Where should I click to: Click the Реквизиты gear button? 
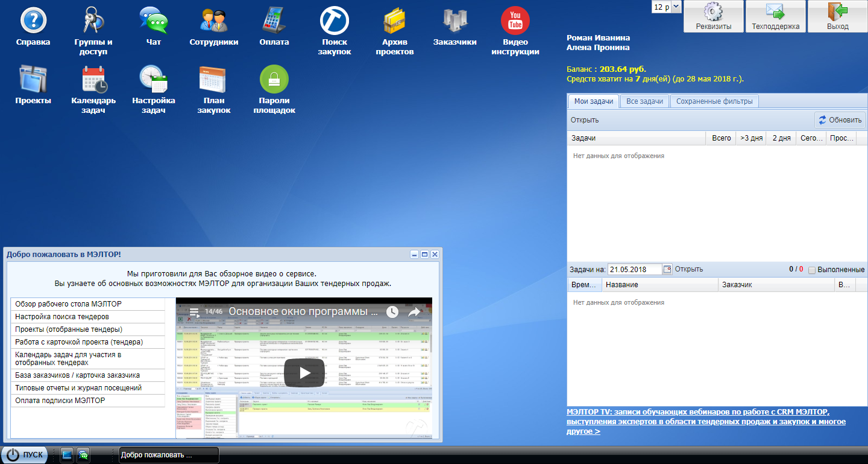pyautogui.click(x=714, y=16)
